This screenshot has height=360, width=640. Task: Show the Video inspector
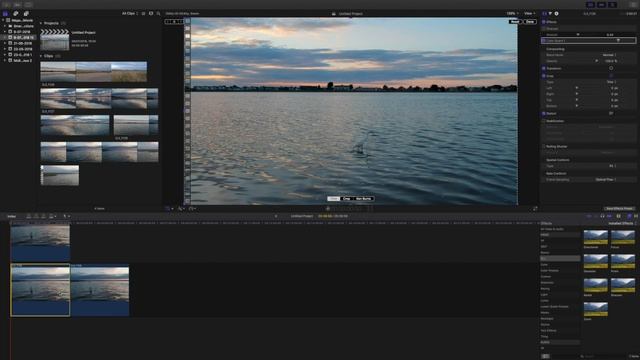click(544, 13)
